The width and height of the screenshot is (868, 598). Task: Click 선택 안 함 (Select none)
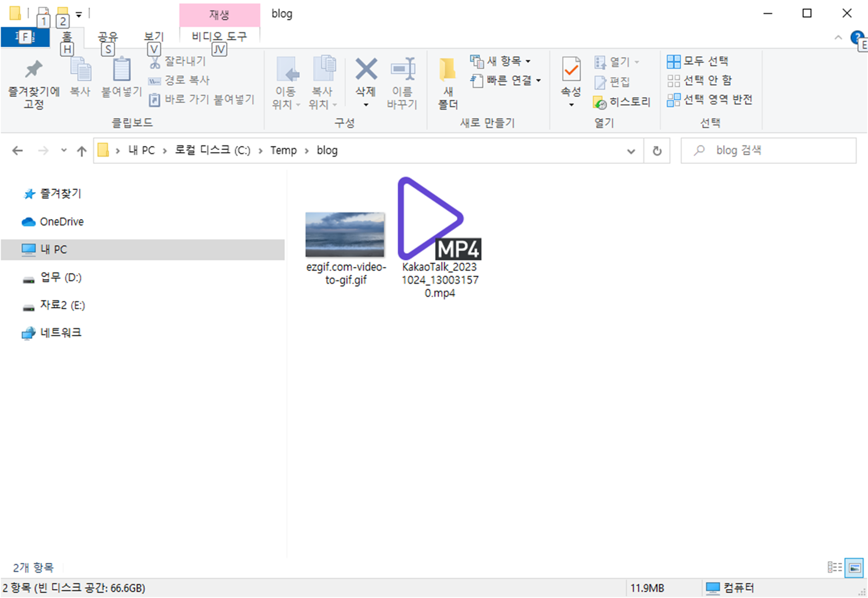tap(699, 80)
